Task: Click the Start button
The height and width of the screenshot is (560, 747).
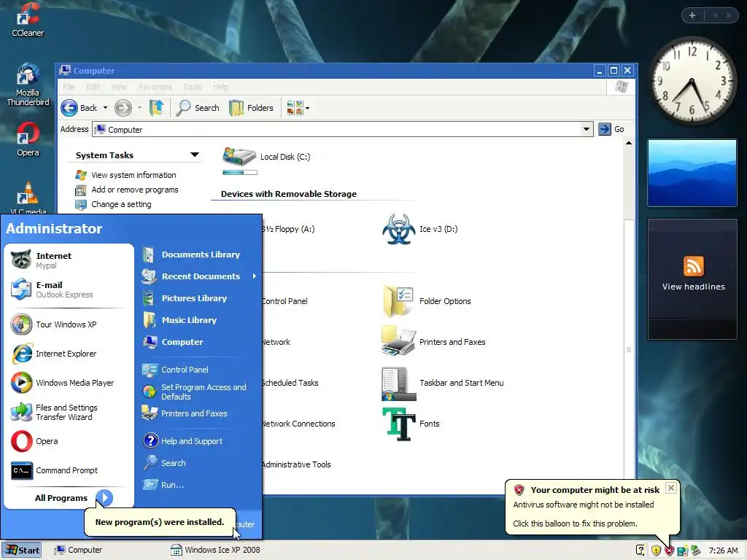Action: pos(21,550)
